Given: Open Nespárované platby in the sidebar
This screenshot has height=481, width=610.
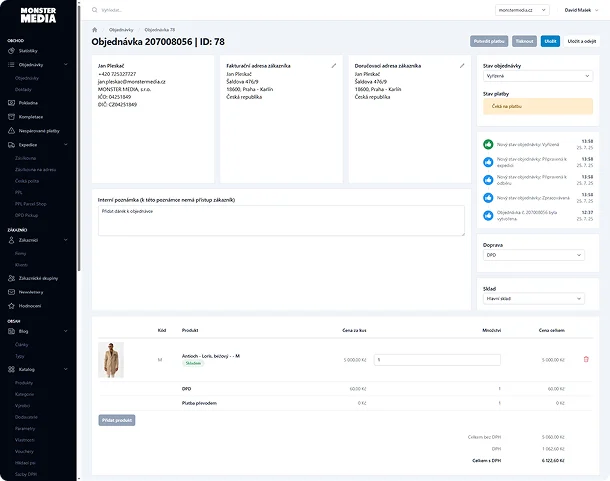Looking at the screenshot, I should click(38, 130).
